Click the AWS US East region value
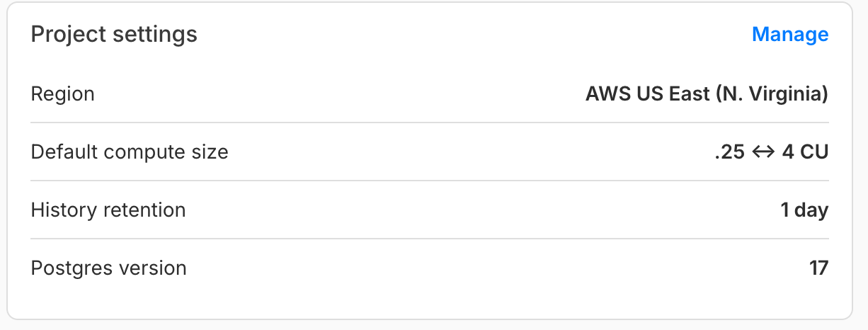Image resolution: width=868 pixels, height=330 pixels. pyautogui.click(x=707, y=94)
